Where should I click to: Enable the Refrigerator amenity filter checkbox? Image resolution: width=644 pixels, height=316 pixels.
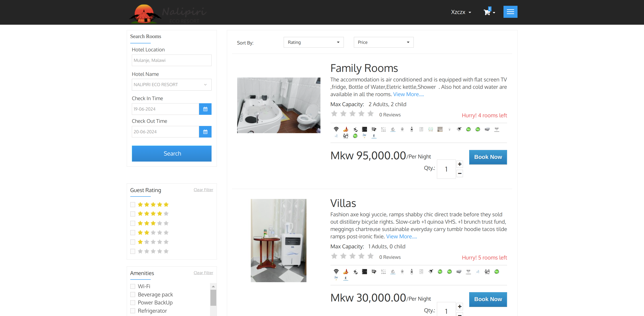133,311
